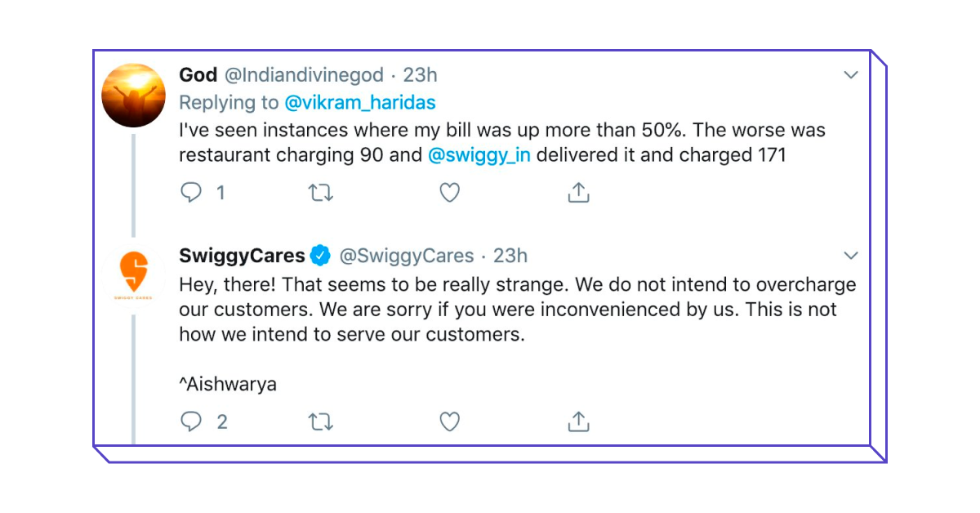Share the SwiggyCares reply
The width and height of the screenshot is (980, 513).
[578, 421]
